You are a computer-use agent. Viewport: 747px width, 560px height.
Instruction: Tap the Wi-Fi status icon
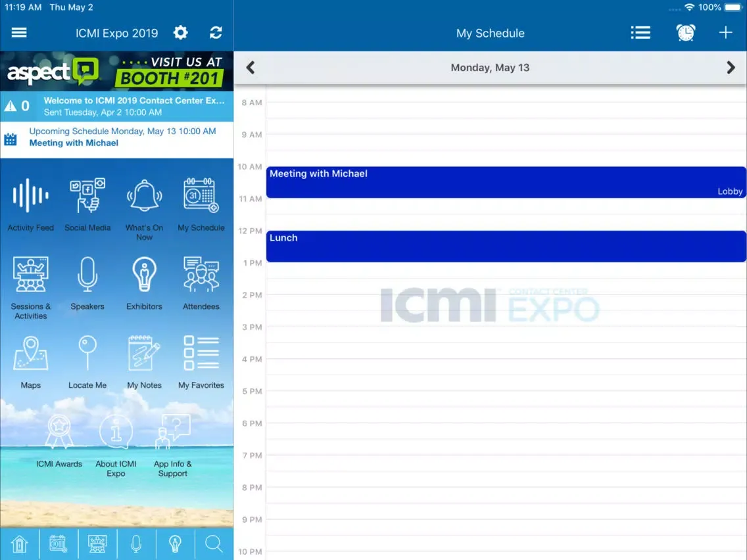tap(689, 7)
